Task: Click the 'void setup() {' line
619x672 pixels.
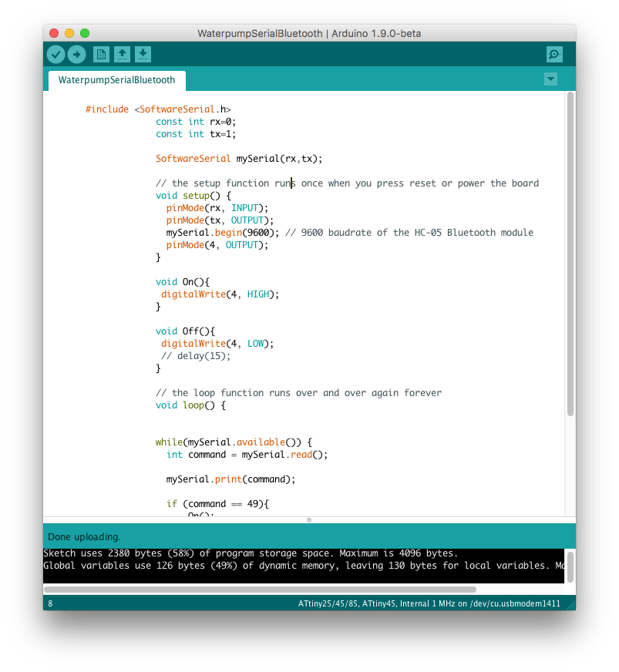Action: coord(193,196)
